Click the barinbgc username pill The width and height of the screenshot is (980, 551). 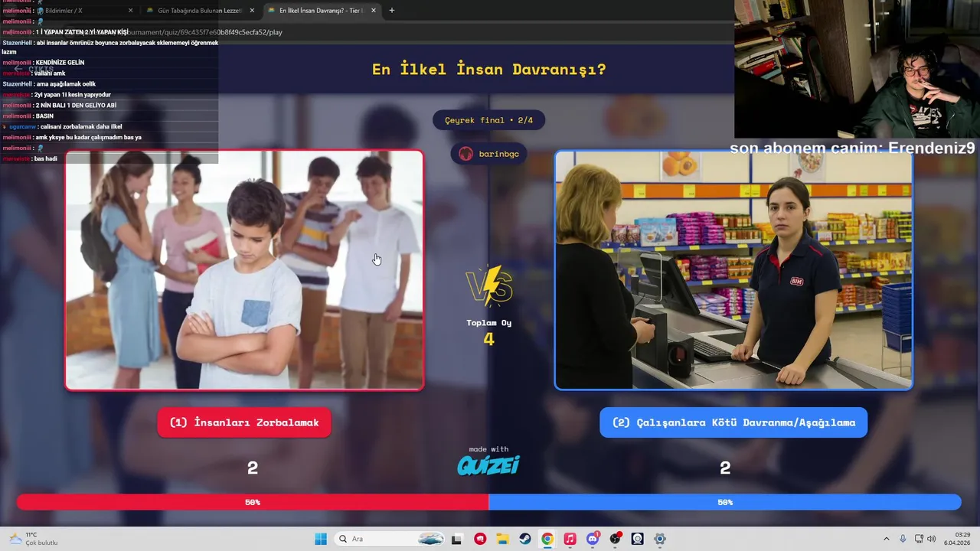488,154
